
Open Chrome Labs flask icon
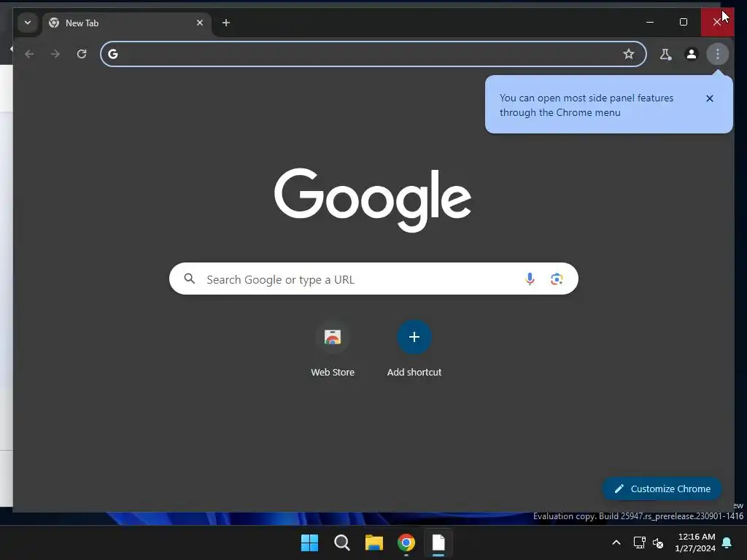point(665,54)
